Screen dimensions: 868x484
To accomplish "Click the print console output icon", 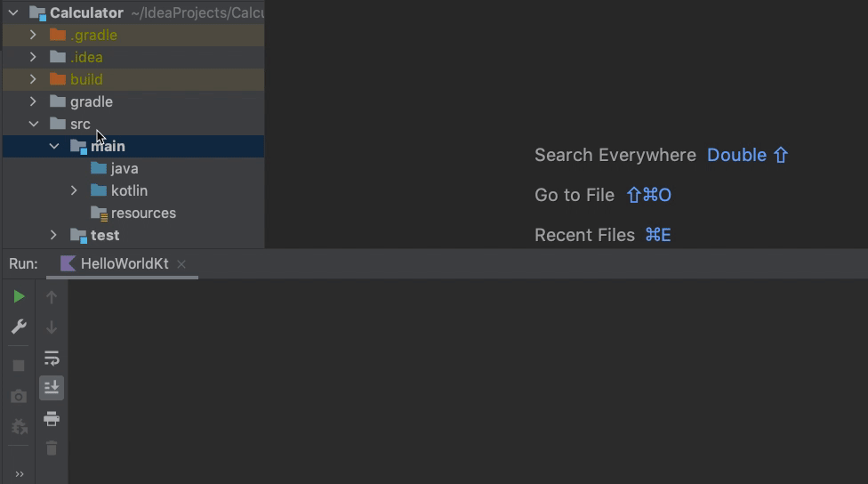I will tap(52, 418).
